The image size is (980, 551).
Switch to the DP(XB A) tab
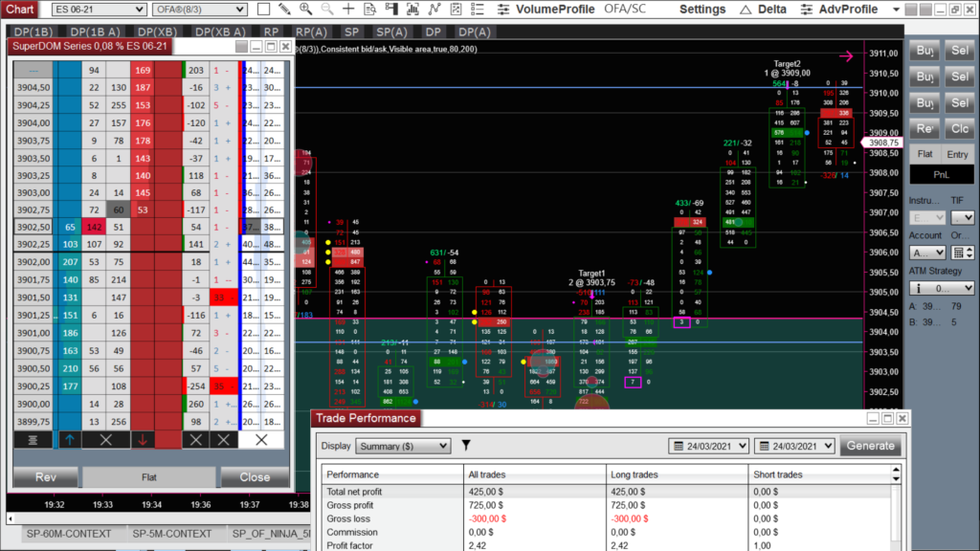pos(220,32)
